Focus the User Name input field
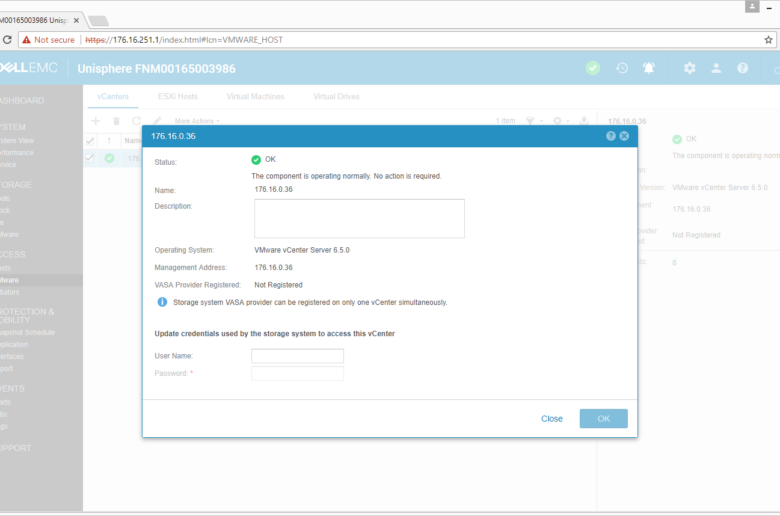The width and height of the screenshot is (780, 516). [297, 356]
